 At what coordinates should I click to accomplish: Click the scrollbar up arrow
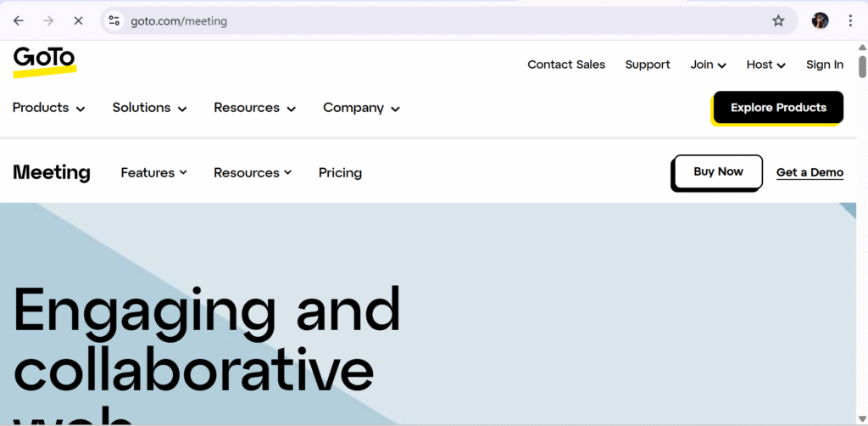pyautogui.click(x=862, y=47)
